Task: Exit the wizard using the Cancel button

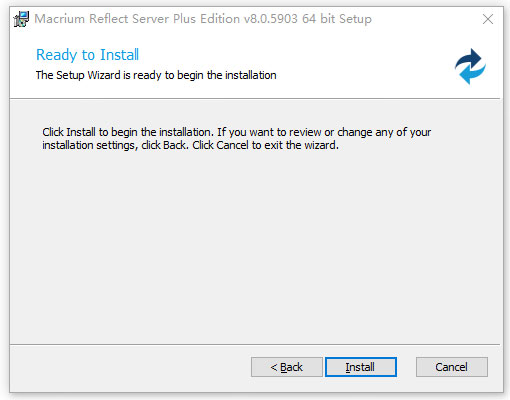Action: click(452, 367)
